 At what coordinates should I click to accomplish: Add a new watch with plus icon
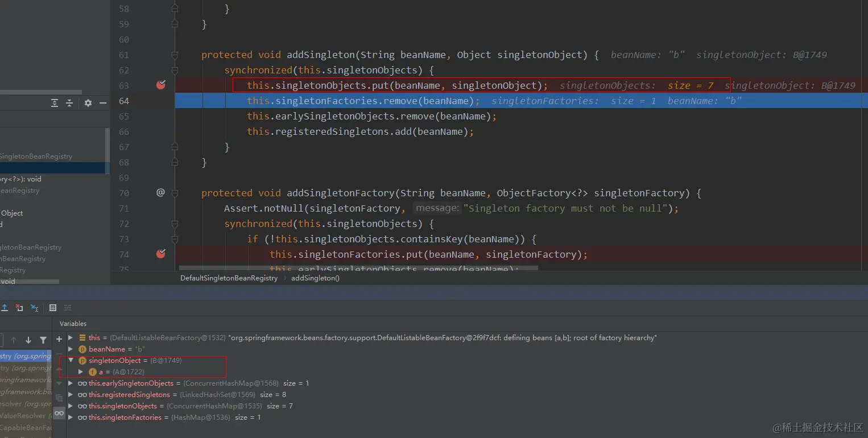(59, 339)
